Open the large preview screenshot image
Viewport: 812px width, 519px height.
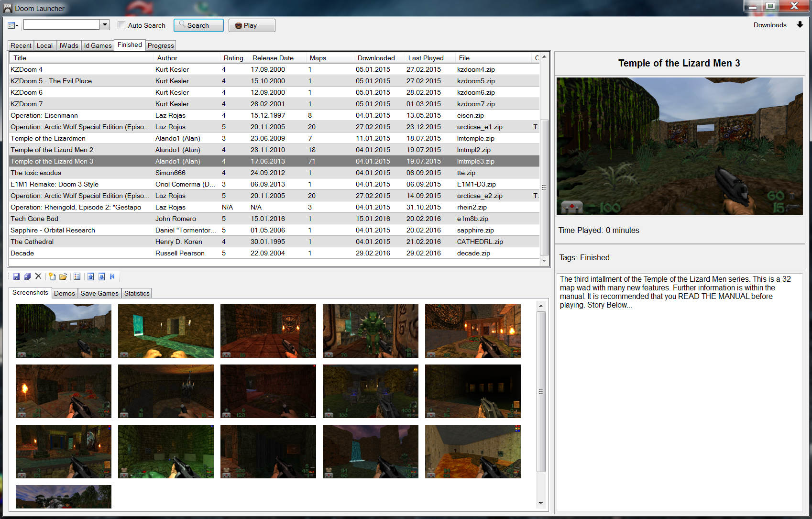tap(680, 146)
